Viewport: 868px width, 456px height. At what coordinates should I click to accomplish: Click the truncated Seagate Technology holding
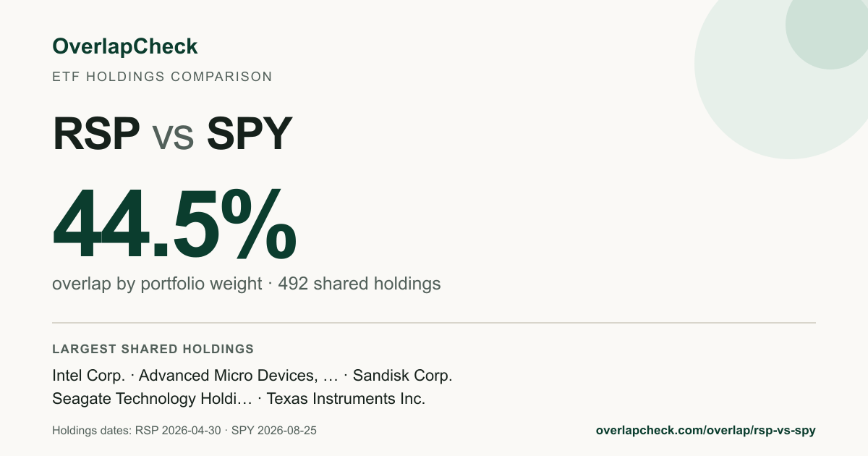(153, 399)
